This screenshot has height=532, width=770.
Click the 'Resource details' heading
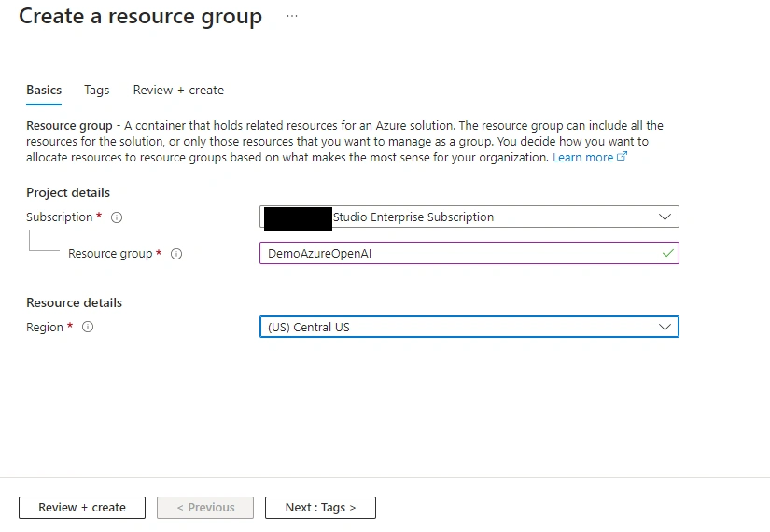(x=74, y=302)
